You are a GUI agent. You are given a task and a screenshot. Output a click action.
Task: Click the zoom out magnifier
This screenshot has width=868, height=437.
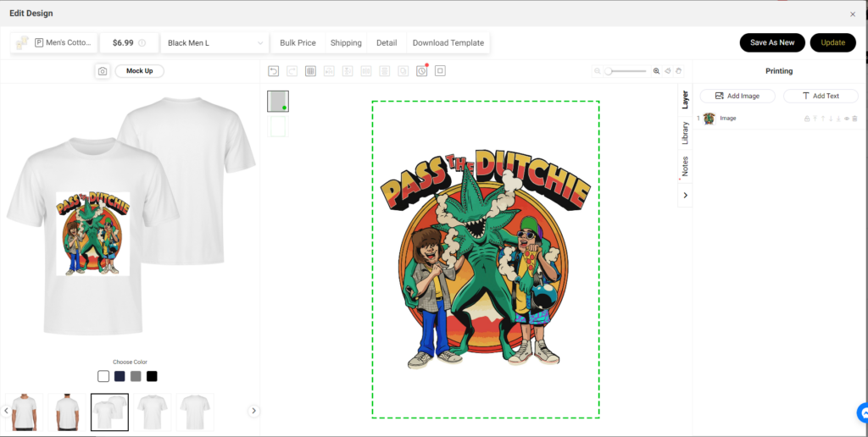598,71
